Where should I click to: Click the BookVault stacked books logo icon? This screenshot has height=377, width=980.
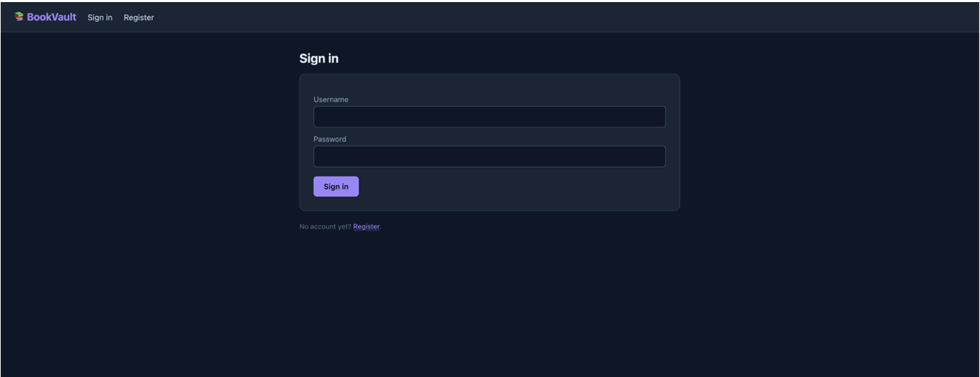[x=20, y=17]
